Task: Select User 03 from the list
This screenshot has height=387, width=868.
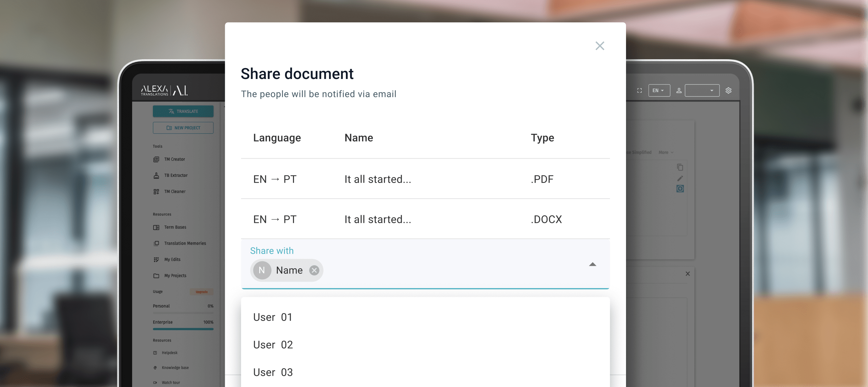Action: pyautogui.click(x=425, y=372)
